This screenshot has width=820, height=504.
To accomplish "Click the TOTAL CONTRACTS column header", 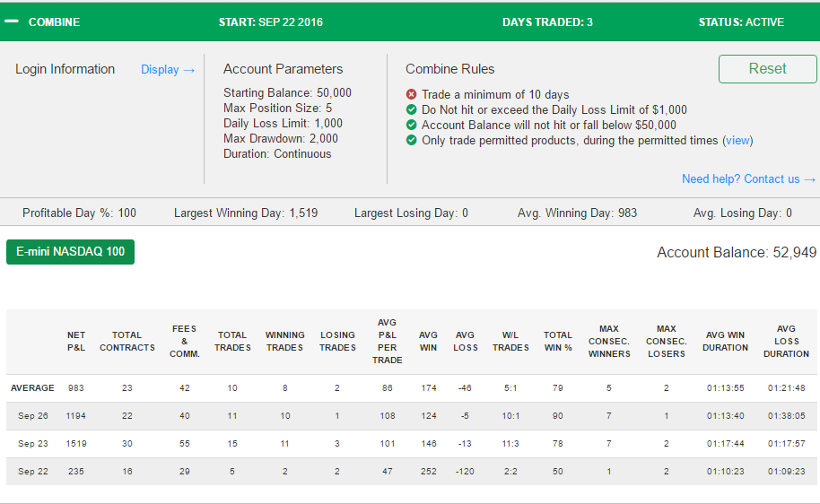I will (127, 342).
